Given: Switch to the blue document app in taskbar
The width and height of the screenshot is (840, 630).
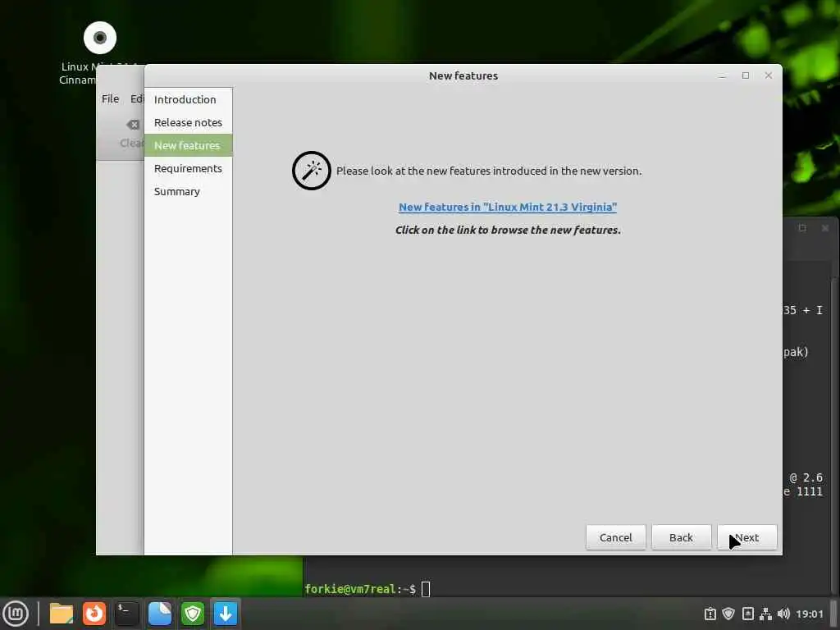Looking at the screenshot, I should [160, 614].
